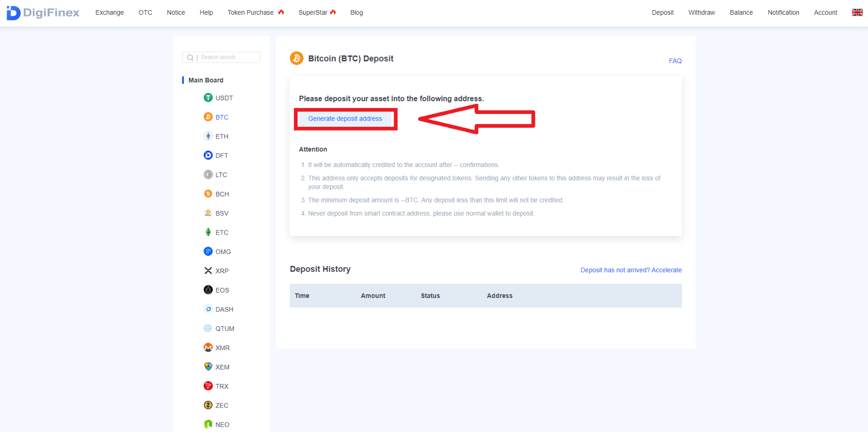The height and width of the screenshot is (432, 868).
Task: Open the SuperStar page
Action: coord(313,13)
